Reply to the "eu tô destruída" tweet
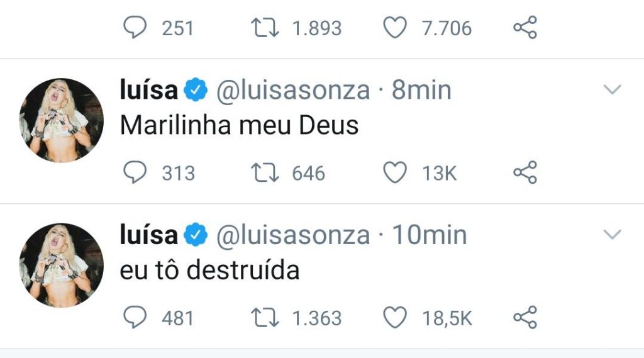The image size is (644, 358). [134, 317]
